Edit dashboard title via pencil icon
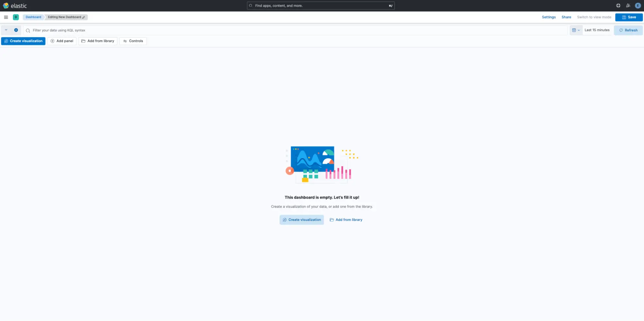 [83, 17]
